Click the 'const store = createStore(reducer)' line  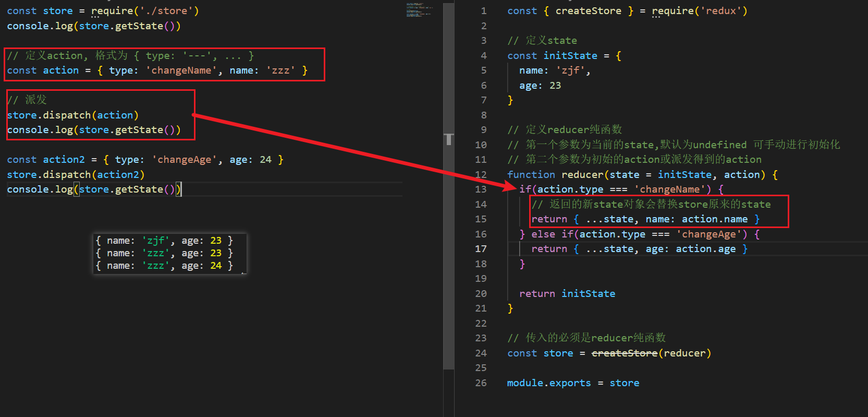click(x=609, y=353)
